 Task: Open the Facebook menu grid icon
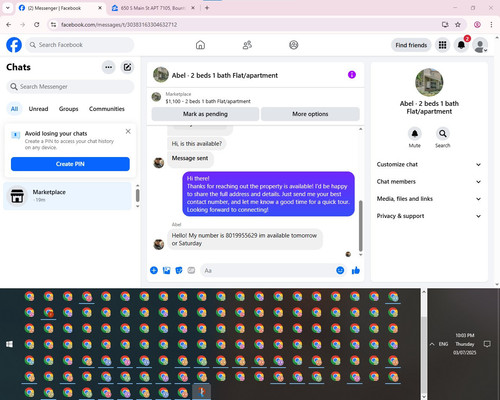click(x=442, y=45)
